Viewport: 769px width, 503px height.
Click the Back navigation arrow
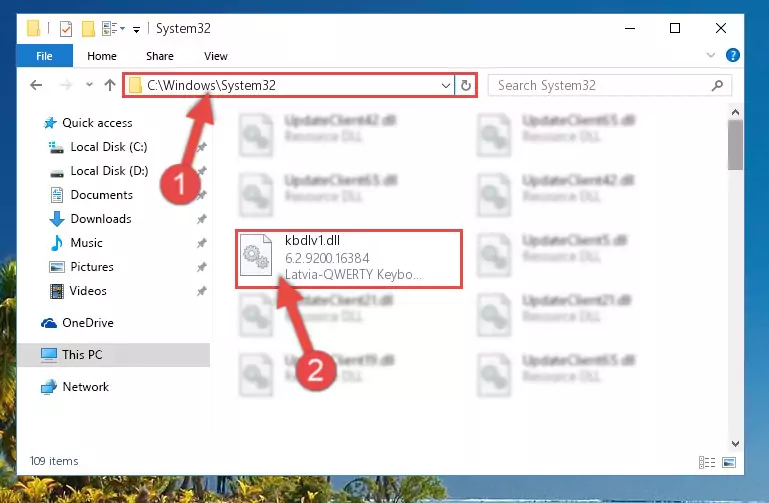click(36, 85)
